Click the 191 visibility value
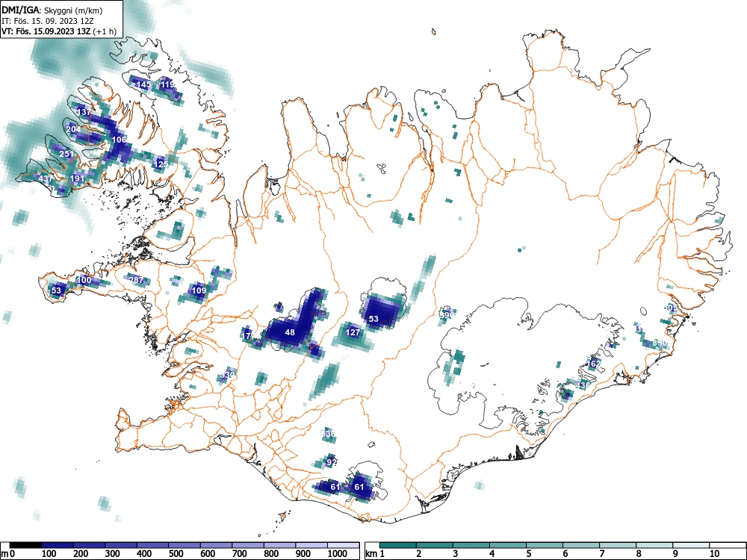 (x=77, y=178)
